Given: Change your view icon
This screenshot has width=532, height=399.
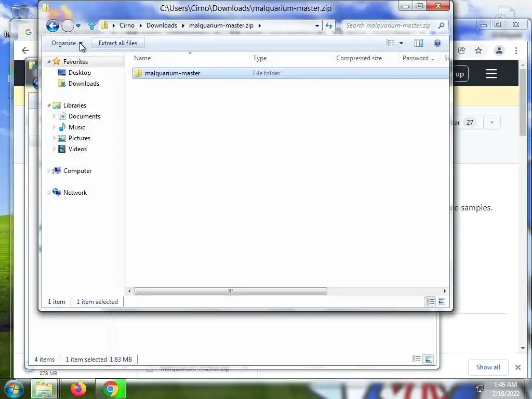Looking at the screenshot, I should coord(390,43).
